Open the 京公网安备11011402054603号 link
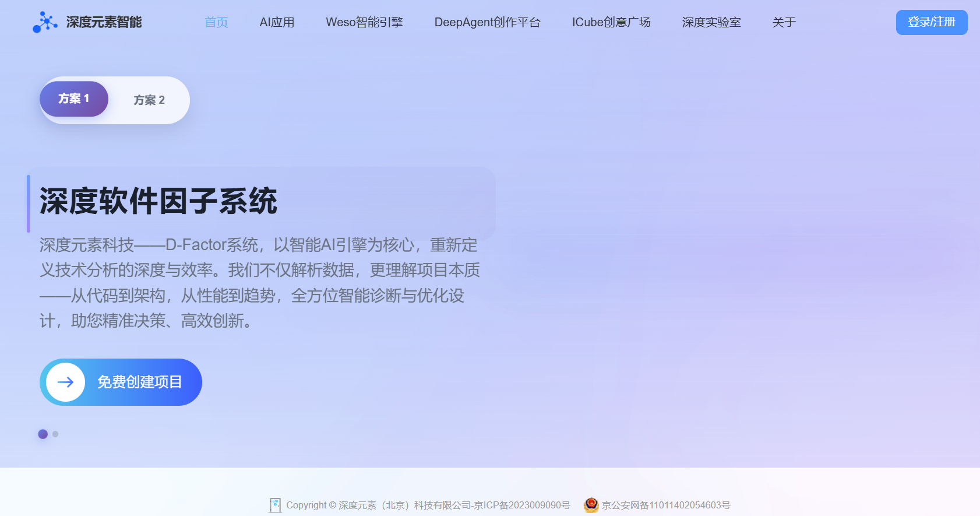Screen dimensions: 980x516 tap(666, 505)
